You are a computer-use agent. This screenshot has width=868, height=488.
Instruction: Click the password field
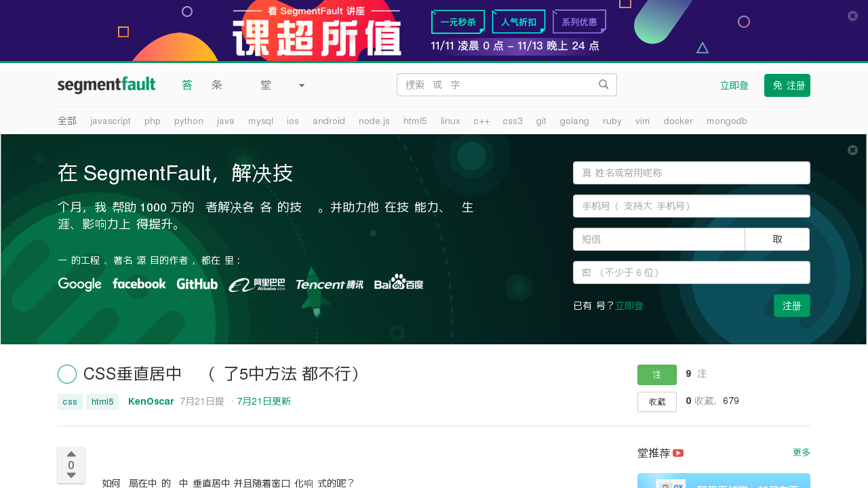tap(692, 272)
